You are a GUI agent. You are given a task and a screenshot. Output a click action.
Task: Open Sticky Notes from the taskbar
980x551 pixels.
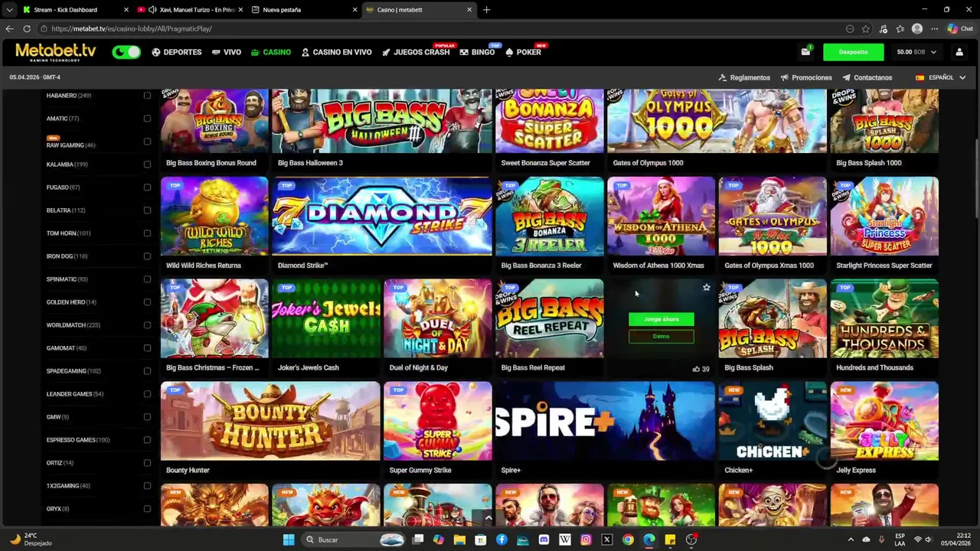[x=670, y=540]
